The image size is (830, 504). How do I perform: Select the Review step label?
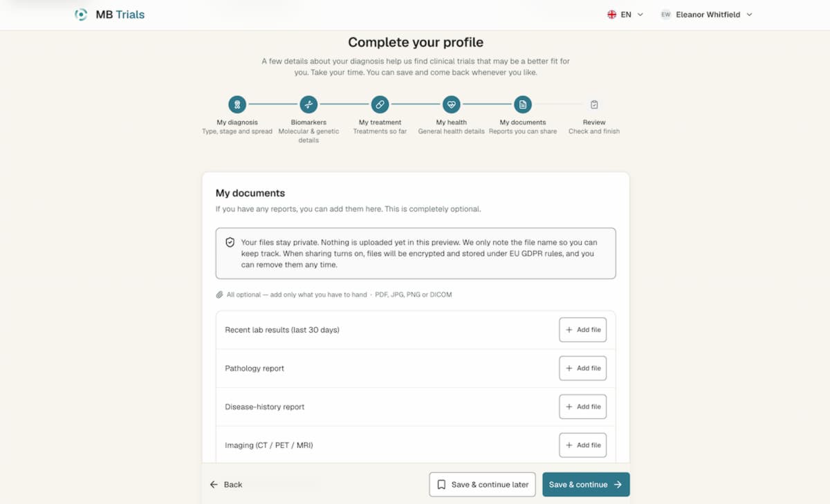(x=594, y=122)
